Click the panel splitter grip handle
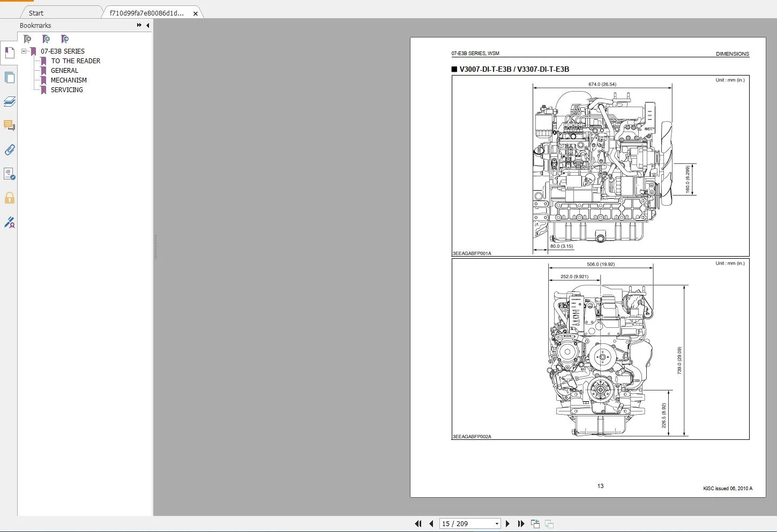The image size is (777, 532). point(155,246)
